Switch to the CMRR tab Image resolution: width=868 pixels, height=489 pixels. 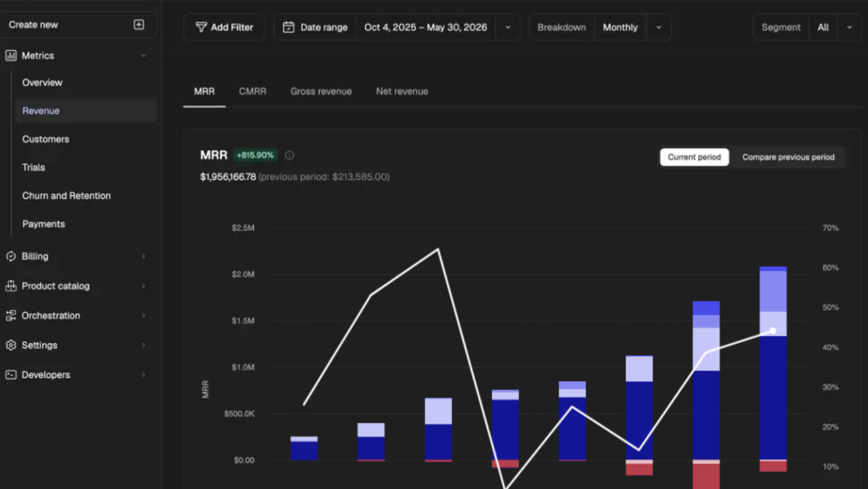(x=253, y=91)
